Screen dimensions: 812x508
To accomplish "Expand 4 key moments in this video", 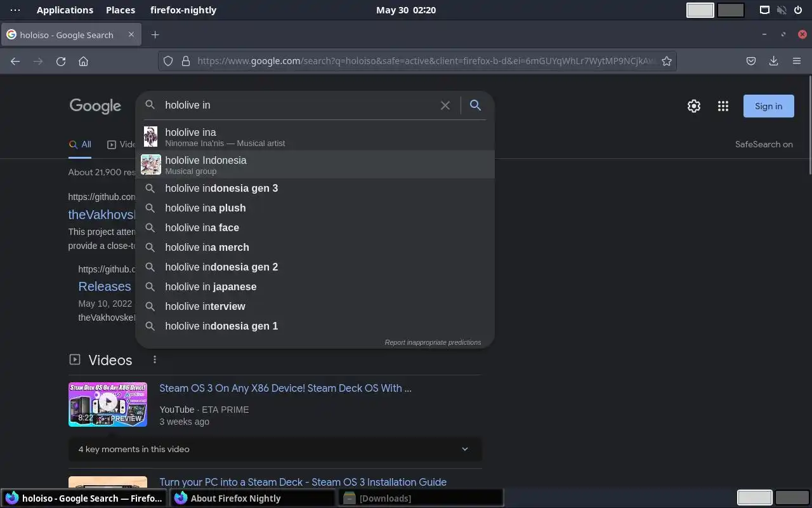I will click(x=275, y=449).
